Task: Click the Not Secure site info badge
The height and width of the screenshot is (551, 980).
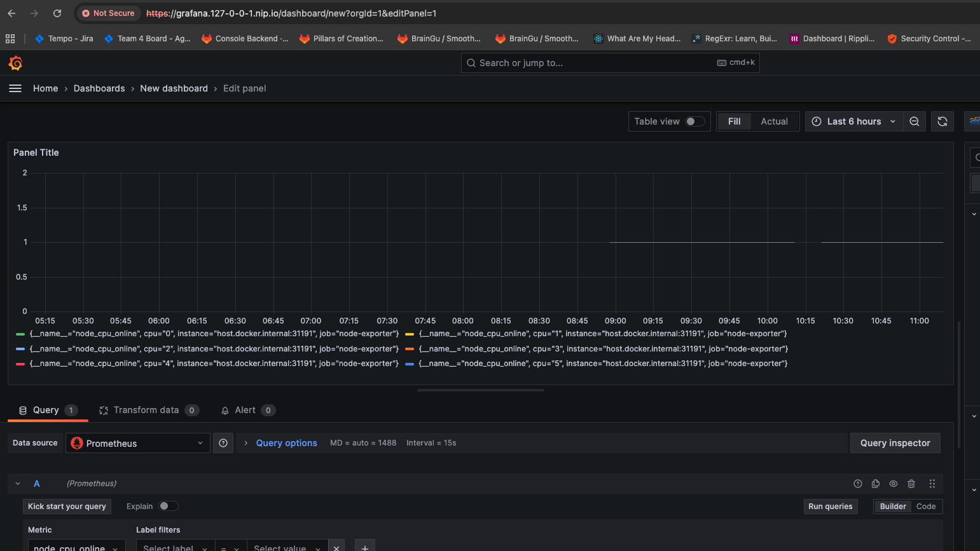Action: tap(108, 13)
